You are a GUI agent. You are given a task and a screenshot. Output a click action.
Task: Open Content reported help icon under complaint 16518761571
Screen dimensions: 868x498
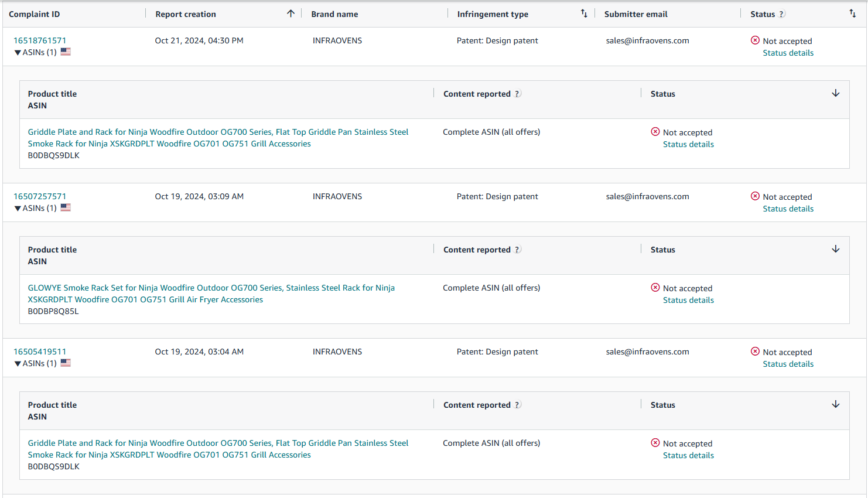(518, 94)
